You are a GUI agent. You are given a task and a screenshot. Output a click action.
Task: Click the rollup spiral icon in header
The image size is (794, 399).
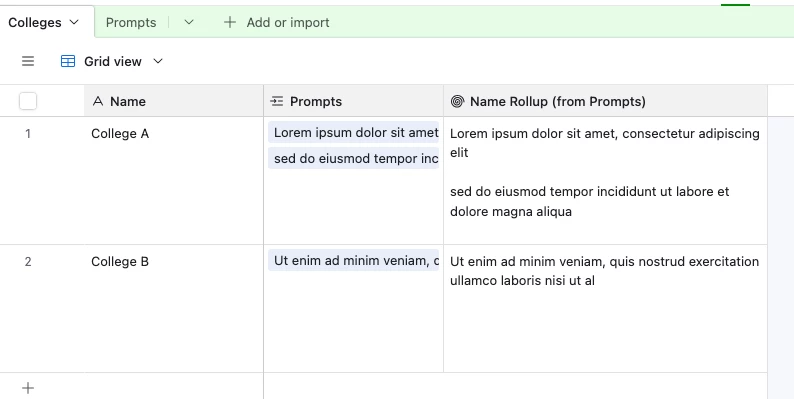(x=457, y=101)
